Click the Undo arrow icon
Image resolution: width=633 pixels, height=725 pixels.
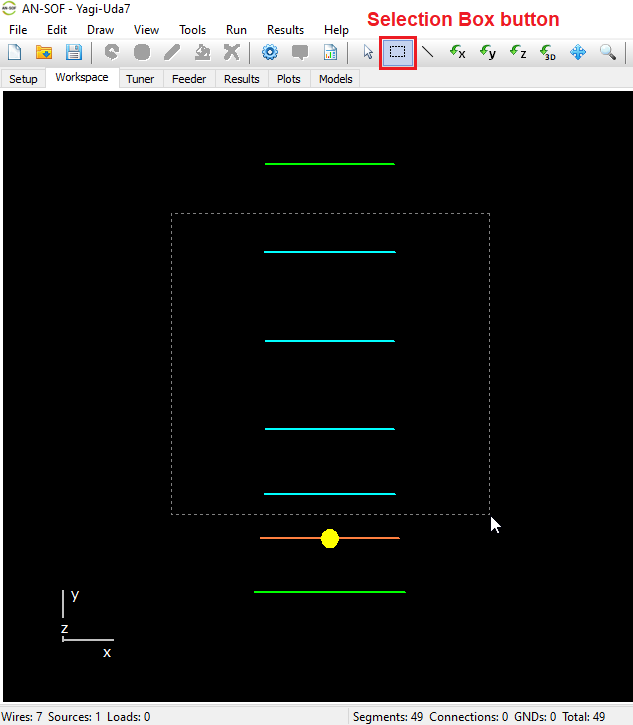point(111,52)
